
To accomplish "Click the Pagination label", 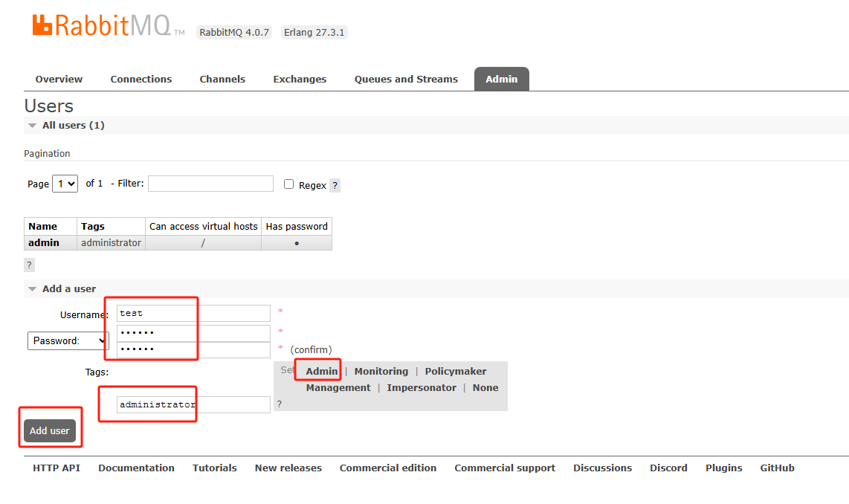I will pyautogui.click(x=47, y=153).
